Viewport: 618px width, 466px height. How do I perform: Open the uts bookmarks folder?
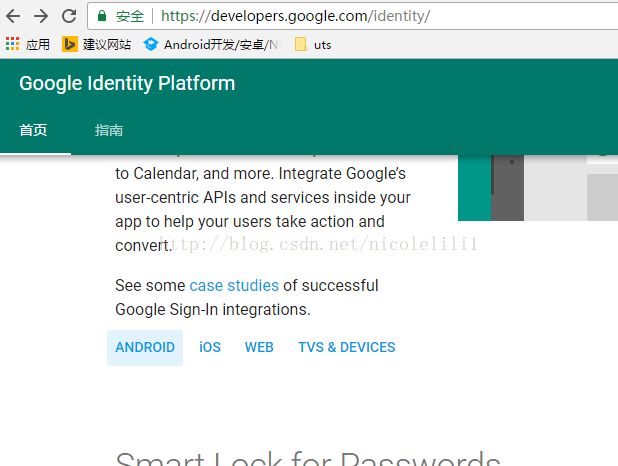coord(313,44)
